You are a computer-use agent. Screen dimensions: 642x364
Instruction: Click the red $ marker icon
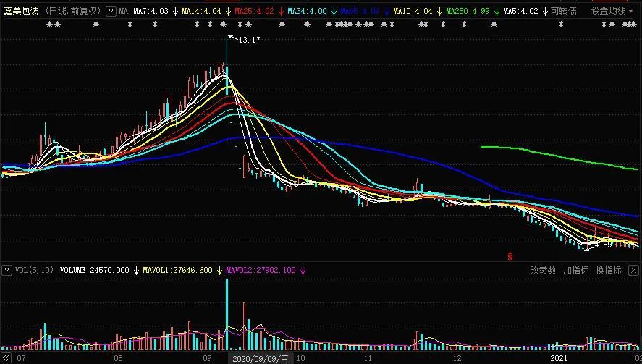(x=510, y=256)
